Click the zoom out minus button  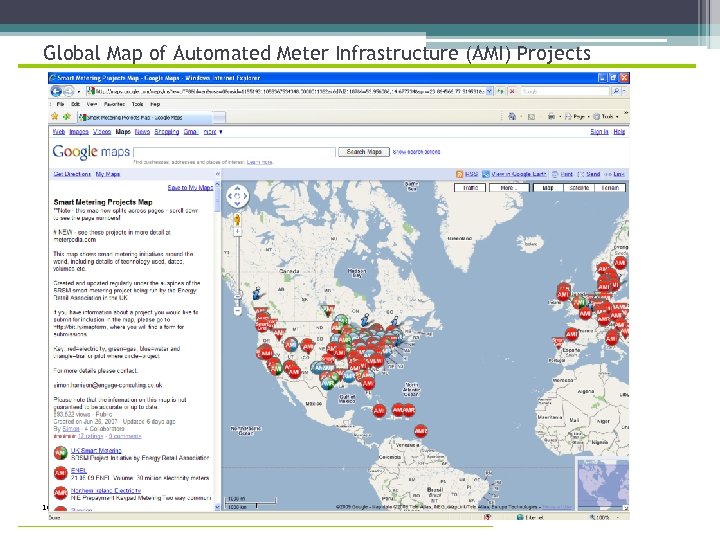(x=237, y=311)
